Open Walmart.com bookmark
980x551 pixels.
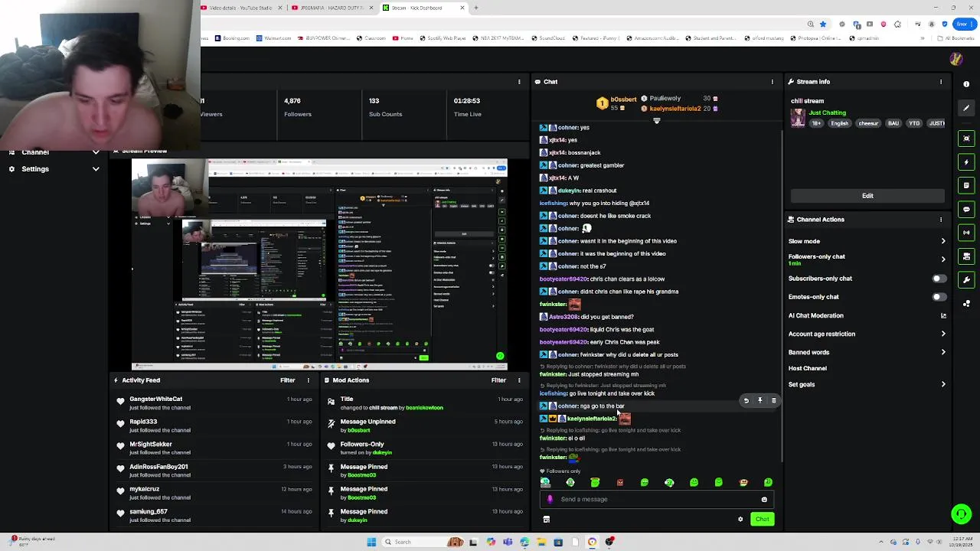point(273,38)
